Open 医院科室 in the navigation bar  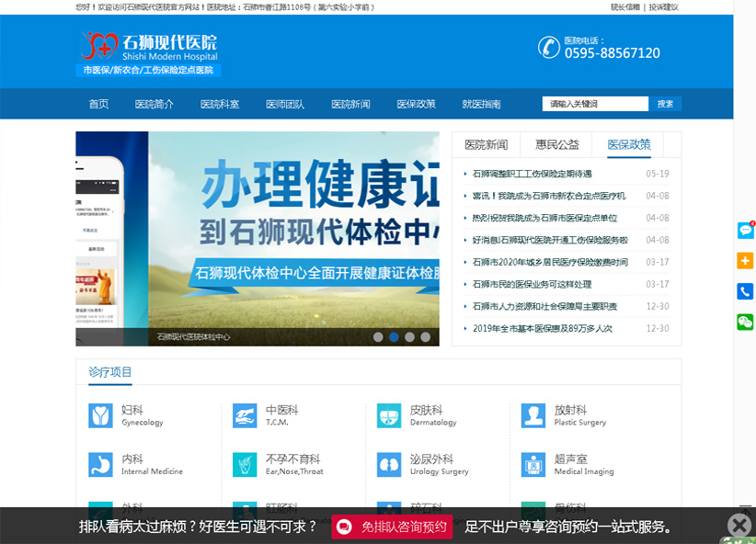click(x=220, y=105)
